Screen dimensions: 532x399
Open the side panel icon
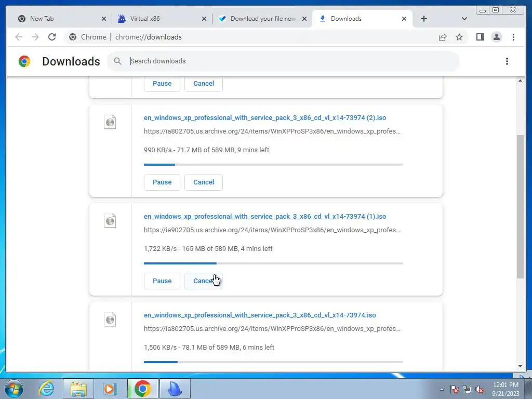click(480, 37)
